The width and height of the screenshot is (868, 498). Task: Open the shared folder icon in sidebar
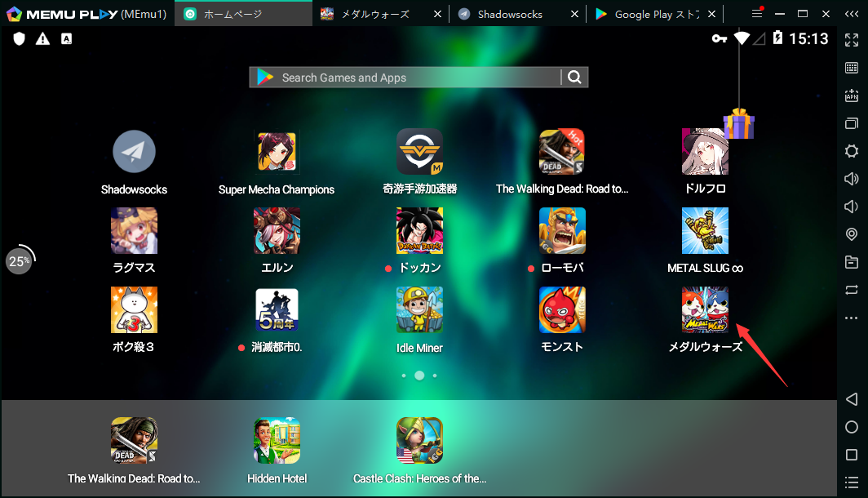[852, 262]
